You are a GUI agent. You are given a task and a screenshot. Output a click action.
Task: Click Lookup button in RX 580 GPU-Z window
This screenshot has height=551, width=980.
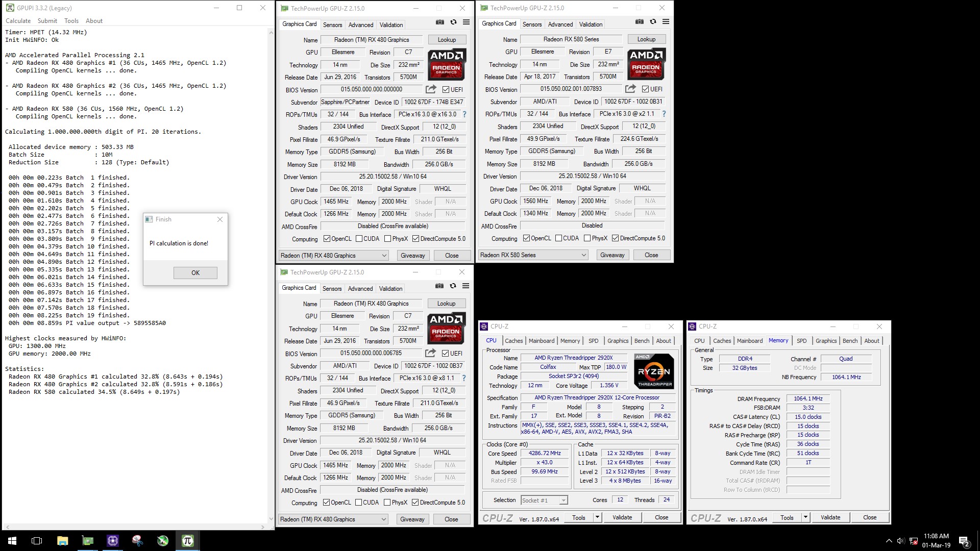646,39
